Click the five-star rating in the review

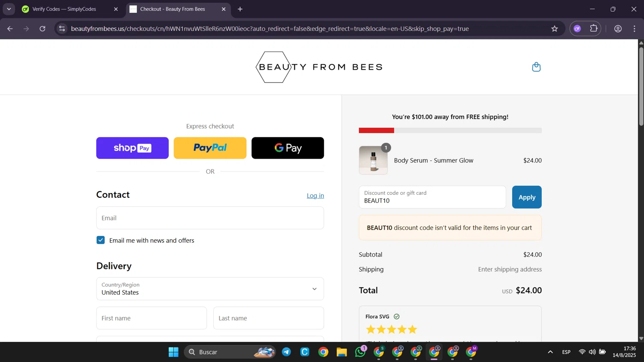point(391,329)
